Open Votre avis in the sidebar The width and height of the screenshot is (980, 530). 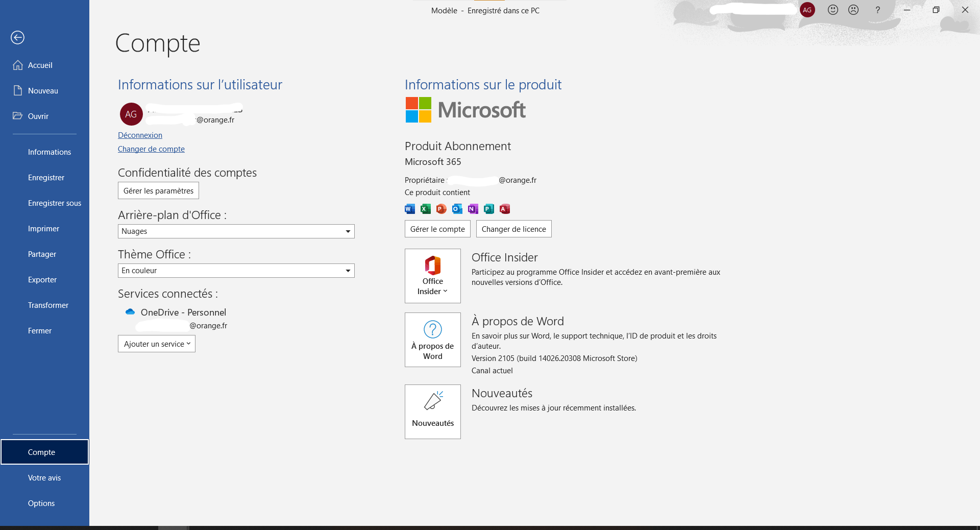(x=44, y=478)
